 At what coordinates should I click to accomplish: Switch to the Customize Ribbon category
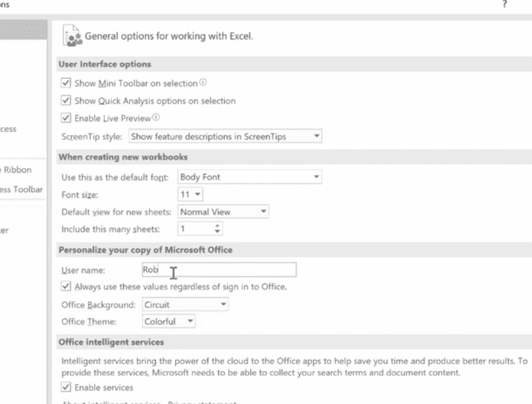(16, 170)
